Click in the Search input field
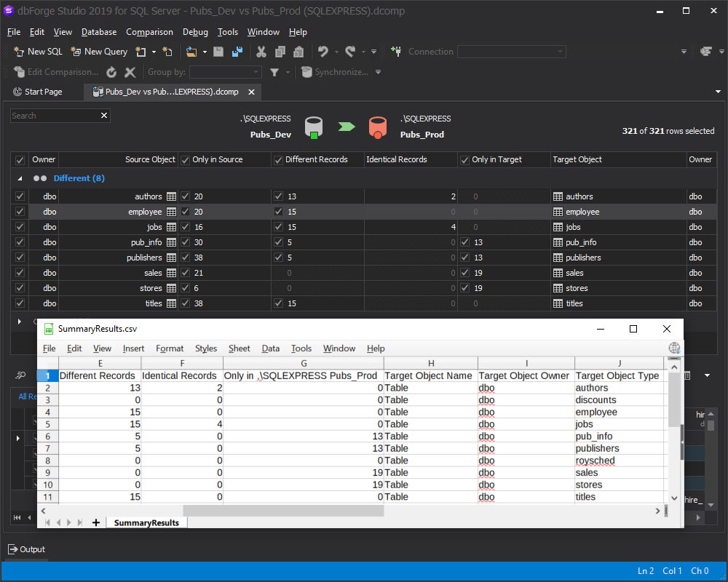Image resolution: width=728 pixels, height=582 pixels. click(x=55, y=116)
